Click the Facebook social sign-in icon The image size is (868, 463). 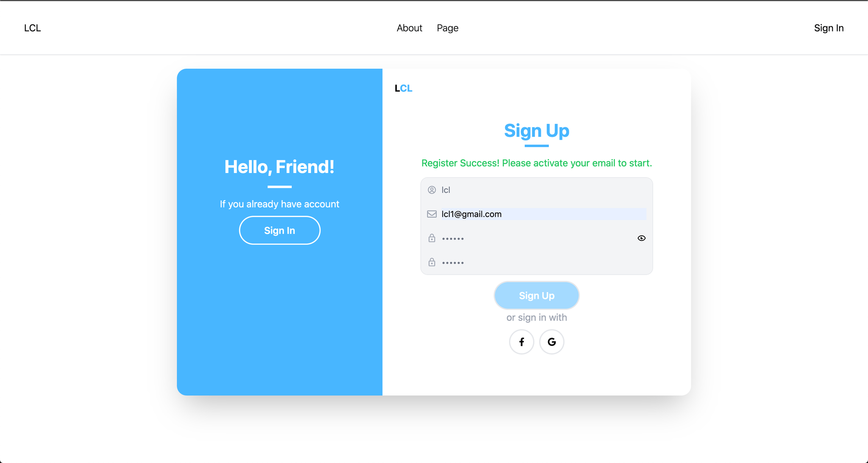pyautogui.click(x=521, y=341)
